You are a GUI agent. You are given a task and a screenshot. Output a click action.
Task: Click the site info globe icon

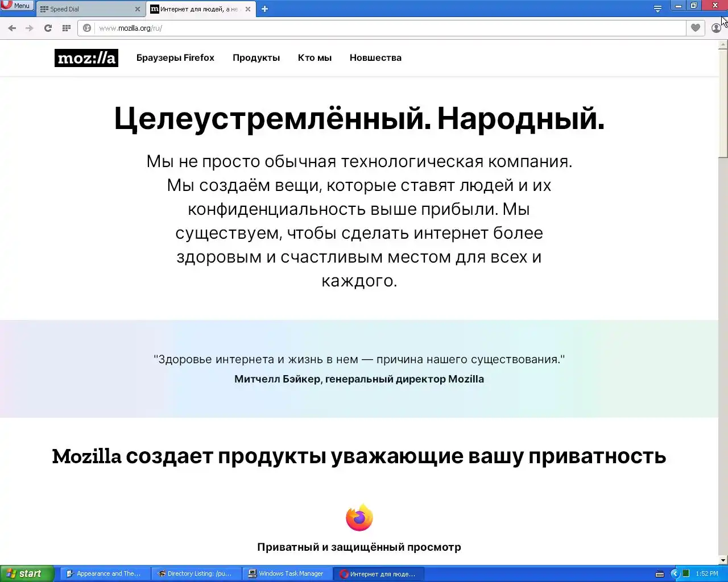pos(87,28)
